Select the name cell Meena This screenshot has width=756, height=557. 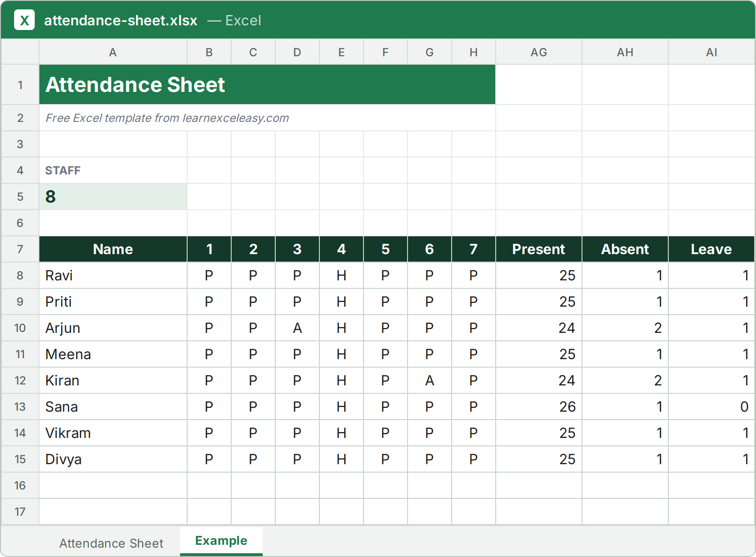click(x=113, y=354)
